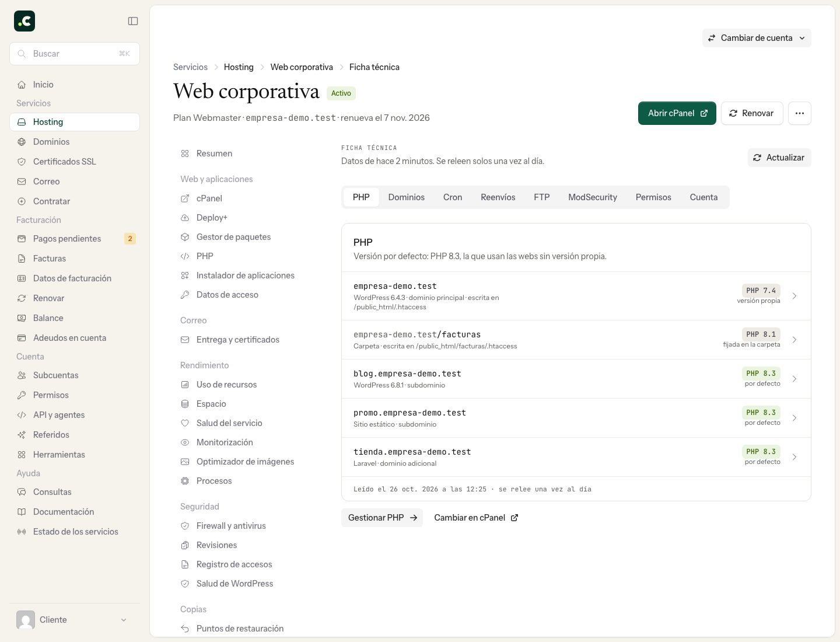Screen dimensions: 840x642
Task: Click the Abrir cPanel button
Action: [x=677, y=113]
